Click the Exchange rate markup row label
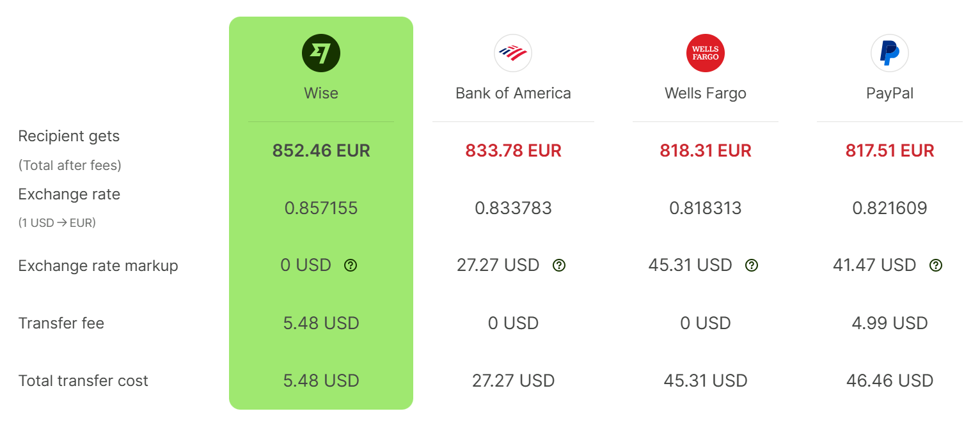The image size is (980, 425). 98,266
